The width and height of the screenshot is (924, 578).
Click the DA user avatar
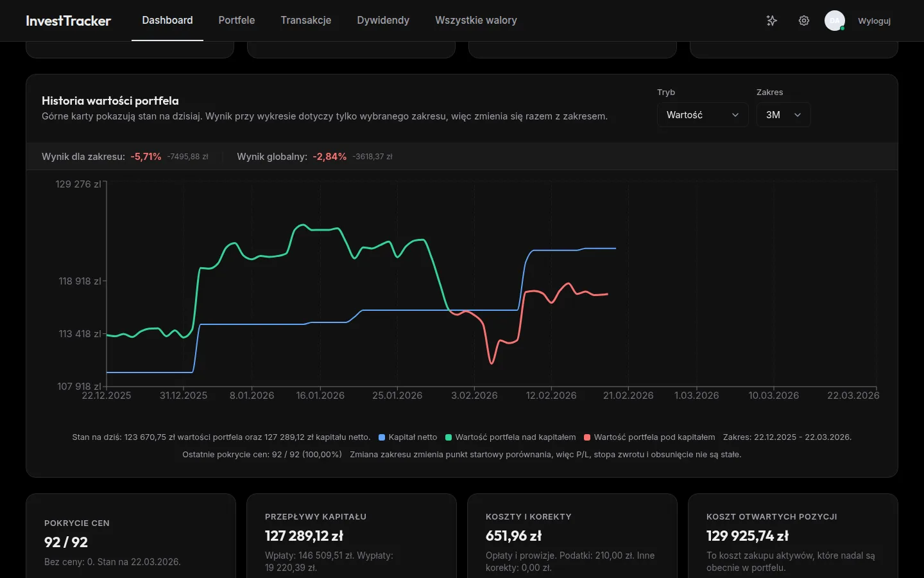(x=834, y=21)
